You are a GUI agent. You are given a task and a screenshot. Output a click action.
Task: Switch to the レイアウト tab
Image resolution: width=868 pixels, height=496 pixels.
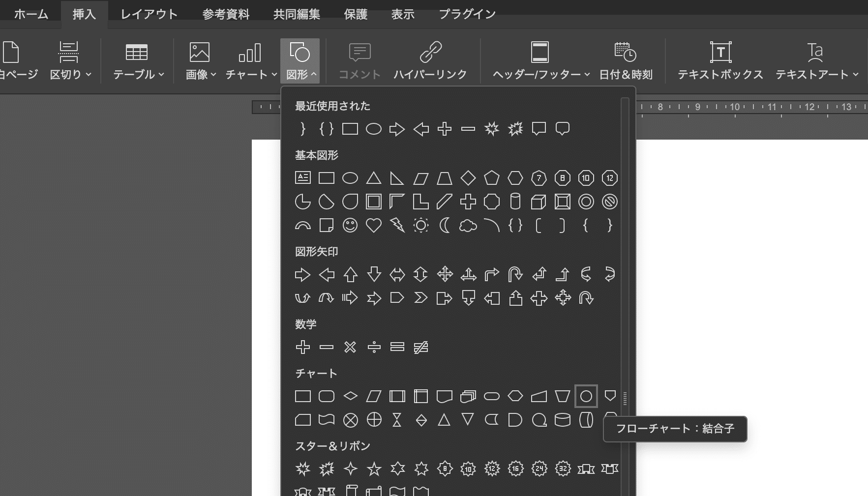[149, 14]
